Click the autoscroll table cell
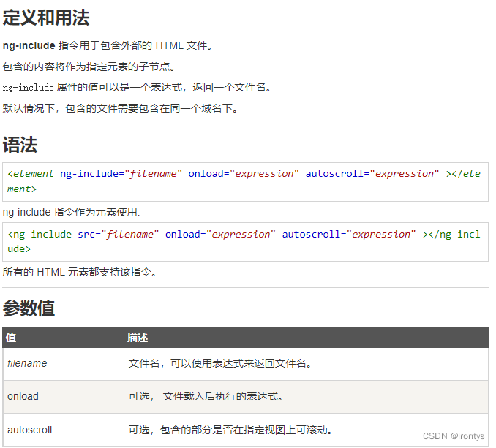The image size is (496, 448). coord(63,430)
